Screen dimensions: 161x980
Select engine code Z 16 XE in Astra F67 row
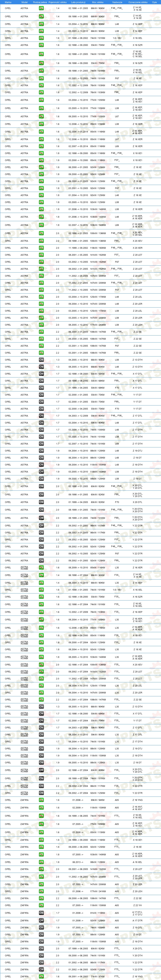(137, 78)
